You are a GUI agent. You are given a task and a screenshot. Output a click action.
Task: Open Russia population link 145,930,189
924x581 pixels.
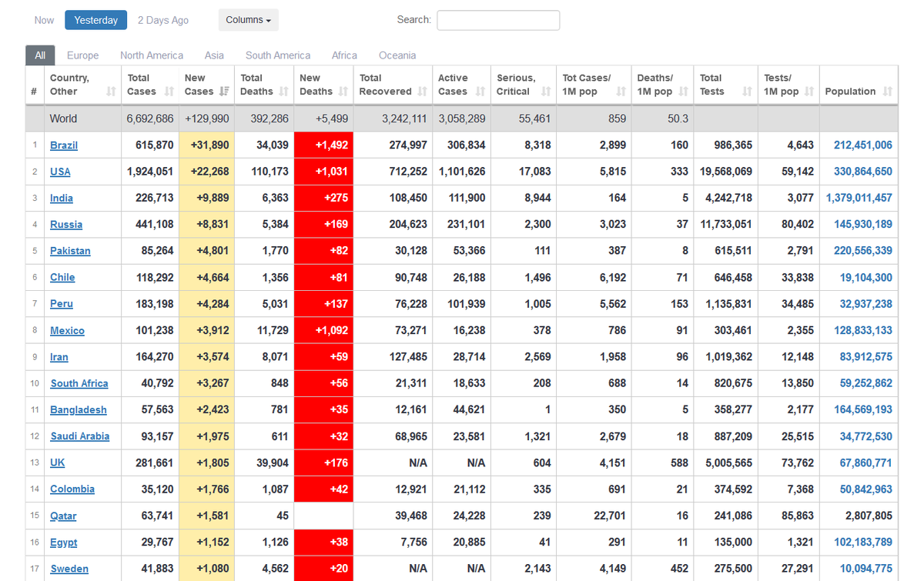(863, 225)
